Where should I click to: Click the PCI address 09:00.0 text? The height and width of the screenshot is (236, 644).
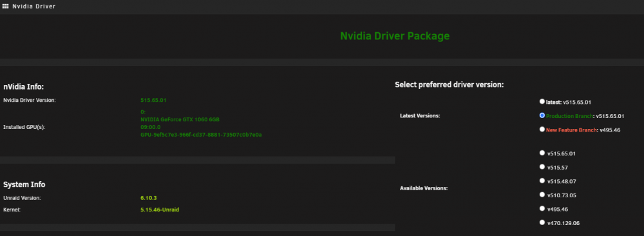[150, 127]
